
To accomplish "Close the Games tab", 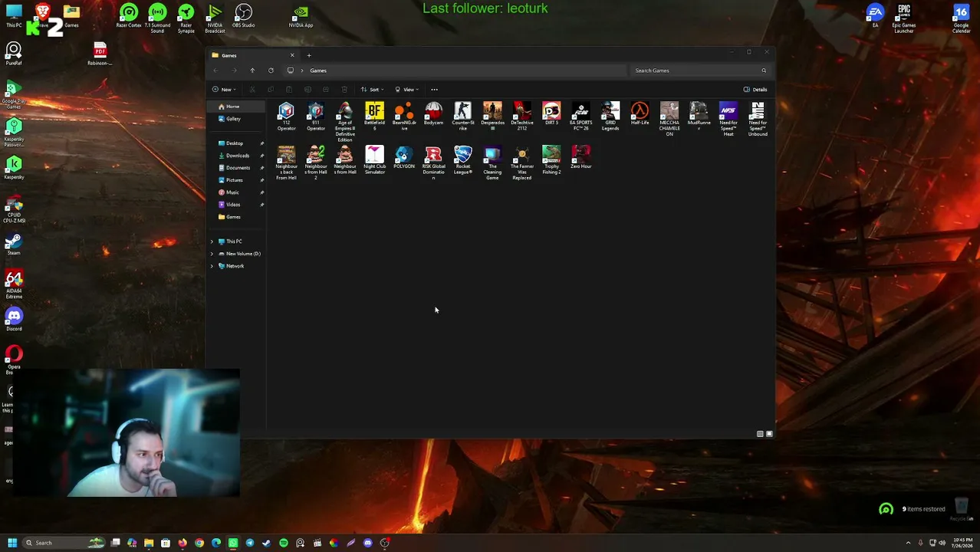I will point(291,55).
